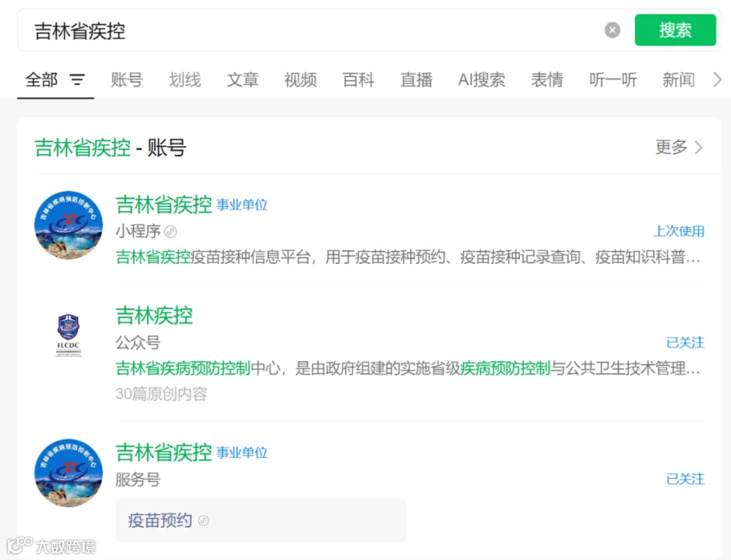Click 已关注 on the 服务号 row
Image resolution: width=731 pixels, height=560 pixels.
point(686,479)
